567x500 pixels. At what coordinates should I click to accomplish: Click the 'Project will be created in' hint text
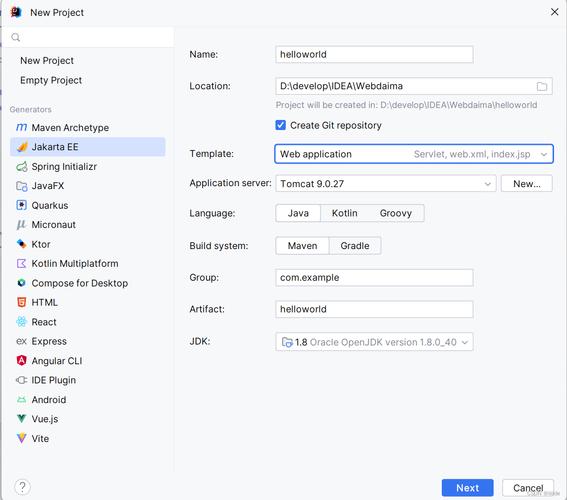pos(406,105)
